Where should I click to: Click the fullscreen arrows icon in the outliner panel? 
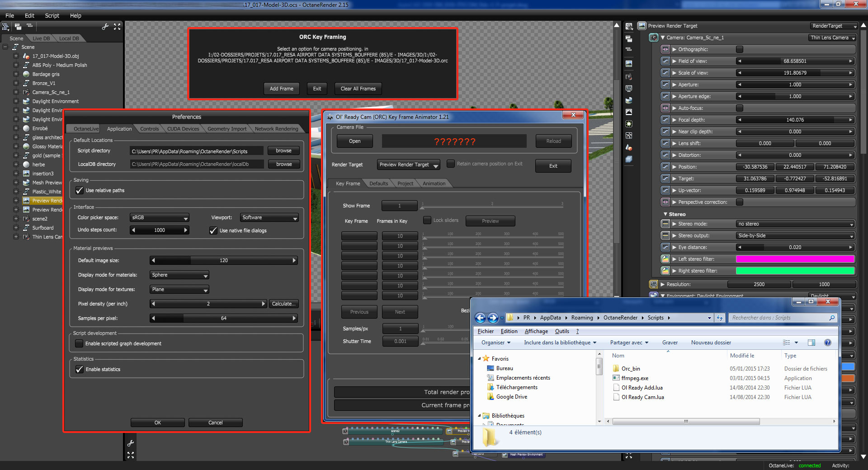(118, 27)
